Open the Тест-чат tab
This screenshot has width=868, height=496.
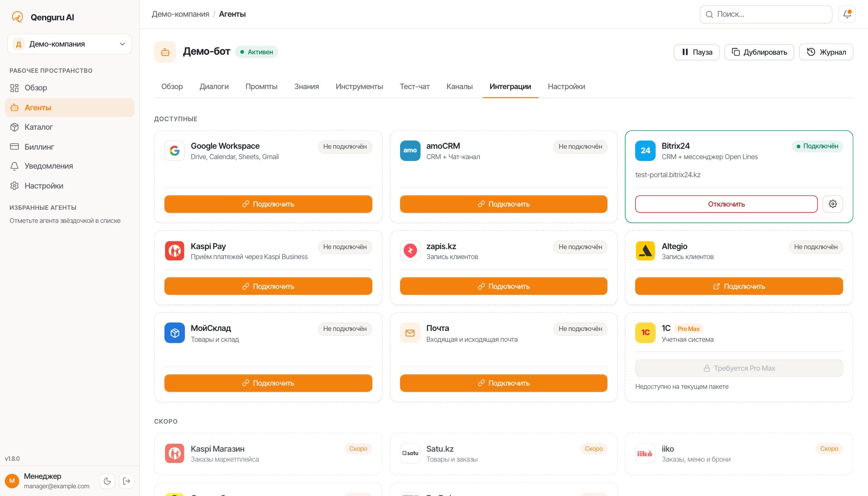(415, 86)
